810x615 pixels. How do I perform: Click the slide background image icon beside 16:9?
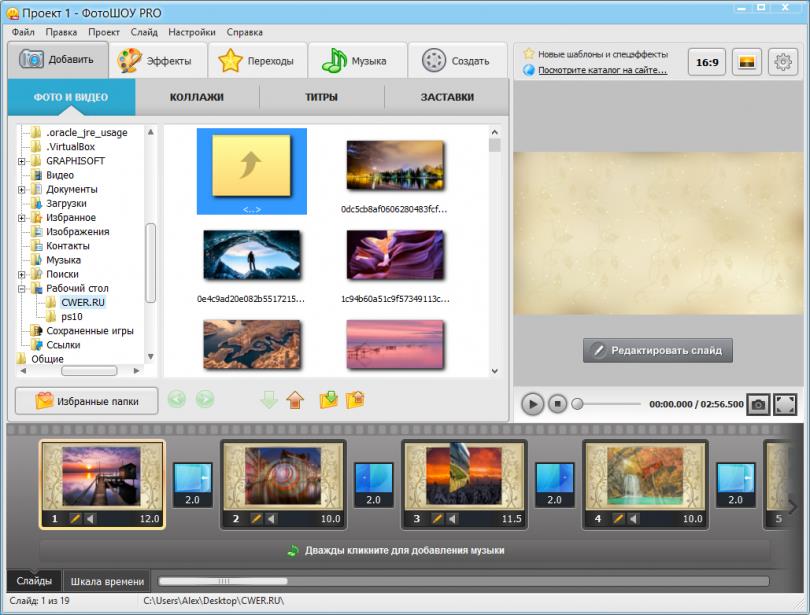coord(746,62)
